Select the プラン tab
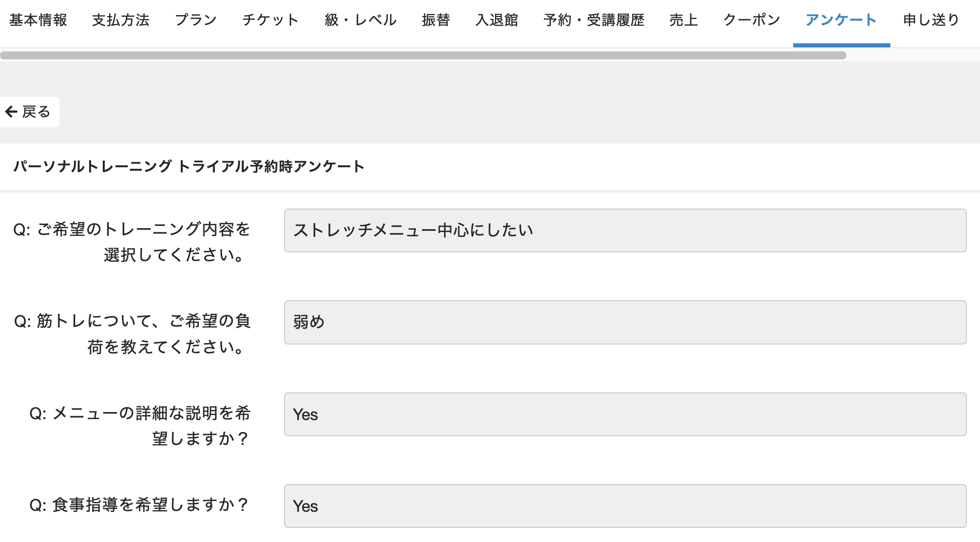Viewport: 980px width, 542px height. (196, 20)
